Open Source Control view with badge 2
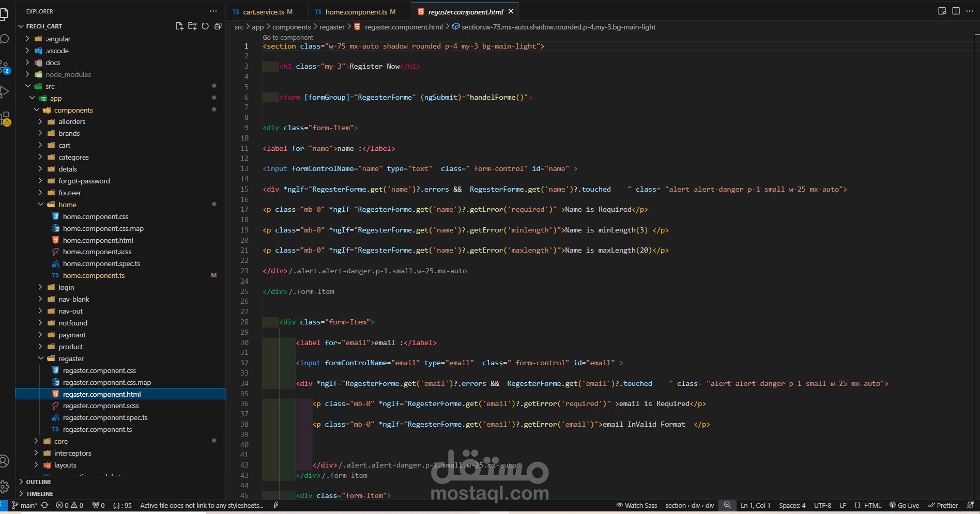980x514 pixels. coord(5,67)
